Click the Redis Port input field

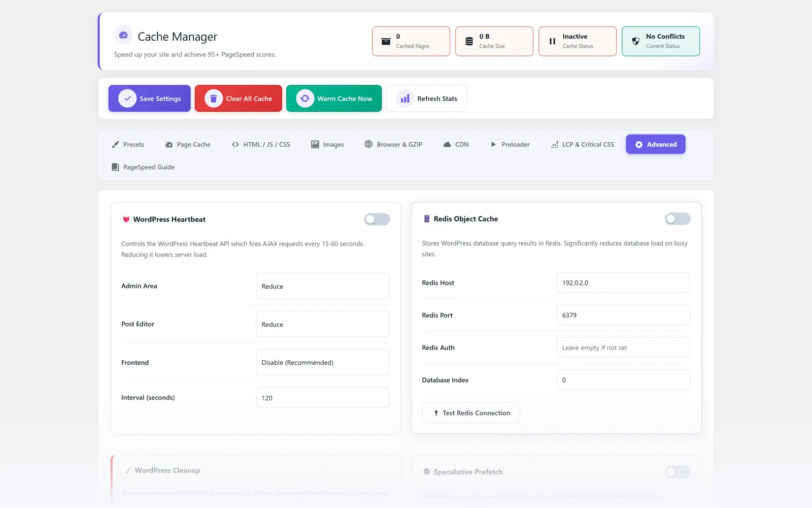(623, 315)
